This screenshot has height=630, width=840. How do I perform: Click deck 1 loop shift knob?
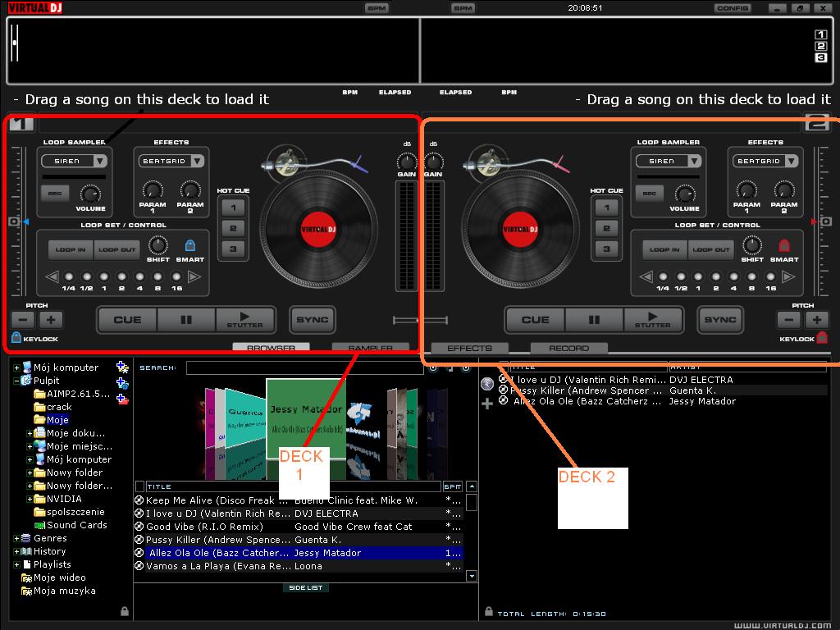(157, 245)
